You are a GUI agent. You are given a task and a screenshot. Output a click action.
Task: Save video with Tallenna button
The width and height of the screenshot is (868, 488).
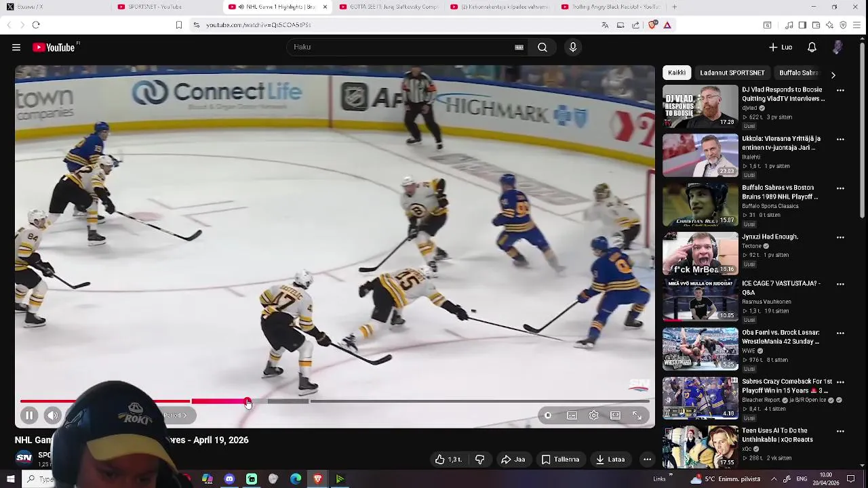(560, 460)
